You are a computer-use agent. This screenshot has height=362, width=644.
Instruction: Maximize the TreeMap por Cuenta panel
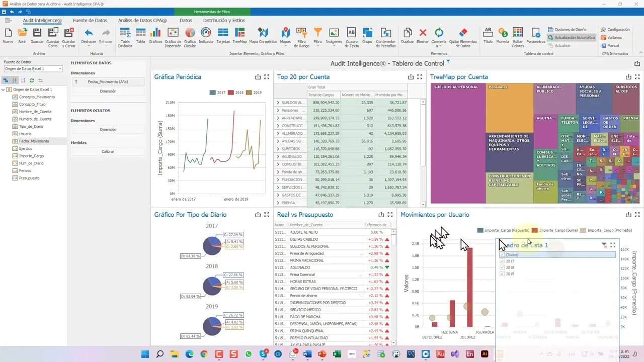(x=637, y=77)
